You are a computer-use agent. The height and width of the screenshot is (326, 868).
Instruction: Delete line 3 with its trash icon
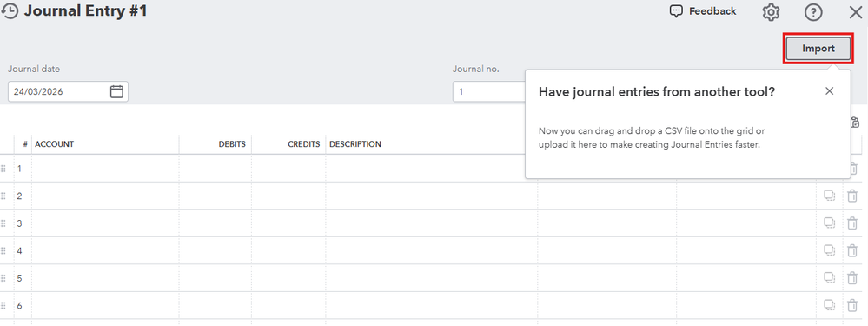(x=852, y=223)
